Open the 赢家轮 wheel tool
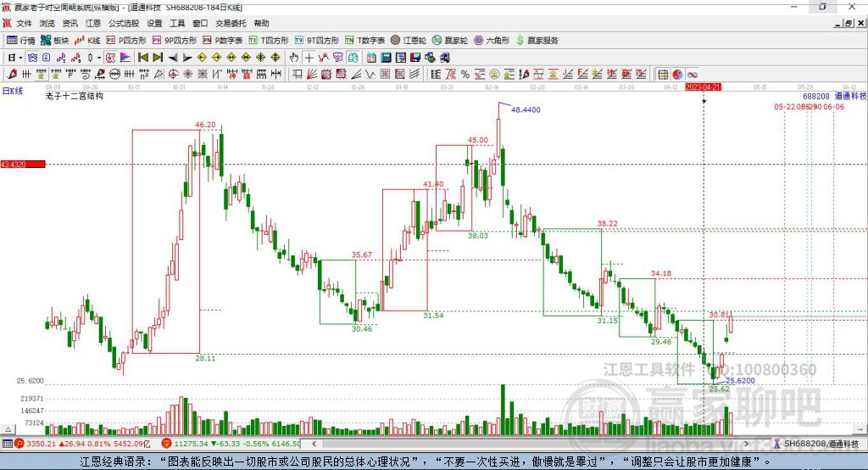Viewport: 868px width, 470px height. (450, 41)
